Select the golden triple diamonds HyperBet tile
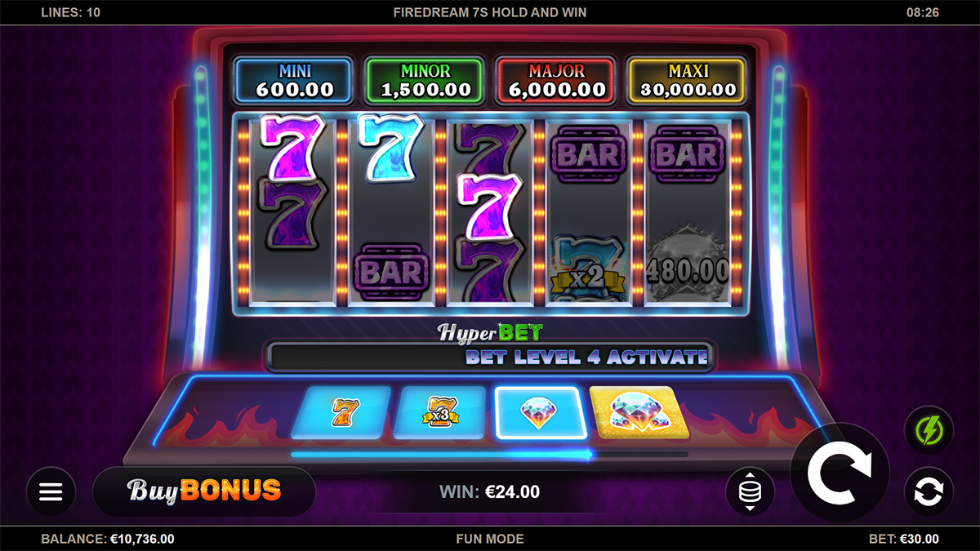Screen dimensions: 980x551 coord(639,412)
